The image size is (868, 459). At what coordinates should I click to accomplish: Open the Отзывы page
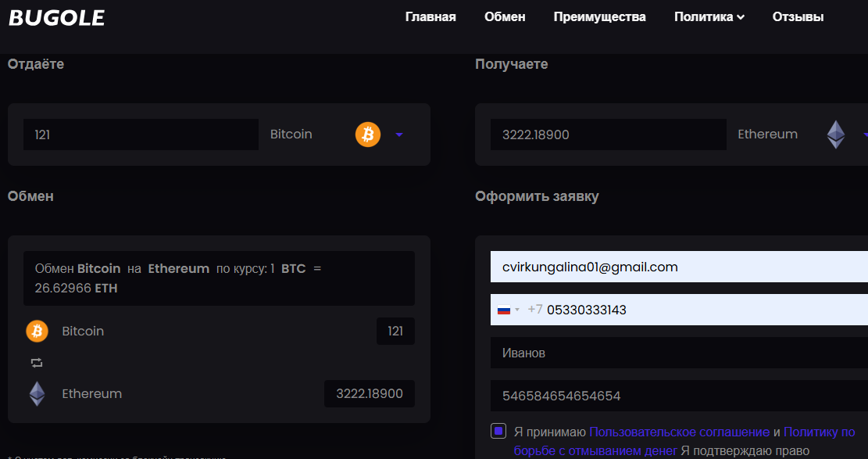(x=798, y=17)
